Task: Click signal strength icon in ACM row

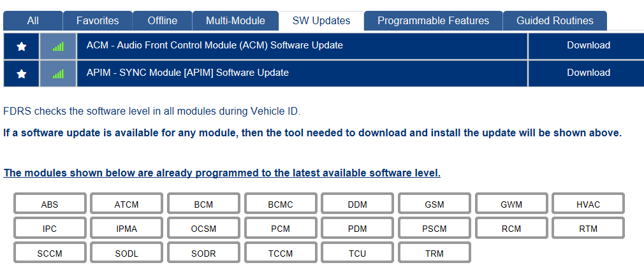Action: (58, 46)
